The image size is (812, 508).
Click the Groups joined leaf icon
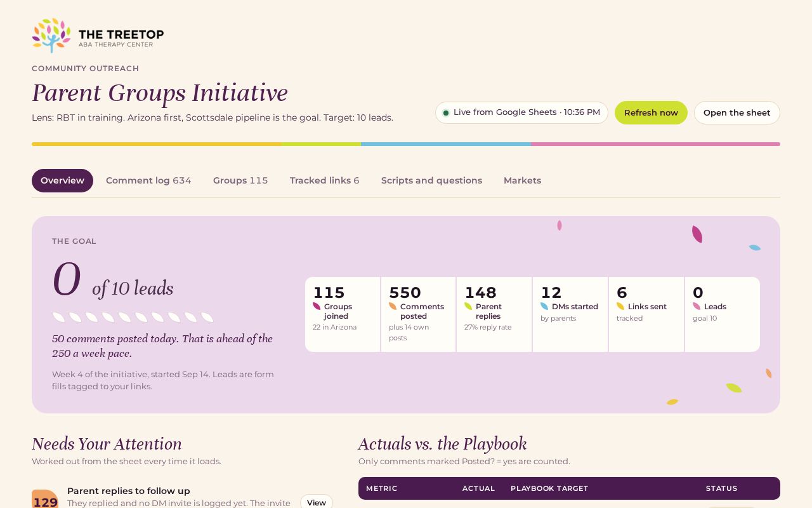pos(317,306)
